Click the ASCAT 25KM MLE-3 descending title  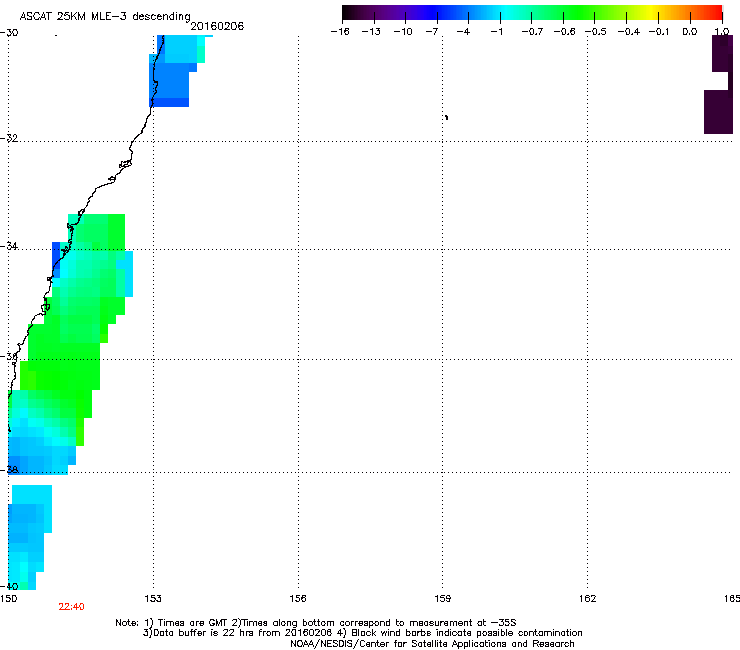coord(105,16)
